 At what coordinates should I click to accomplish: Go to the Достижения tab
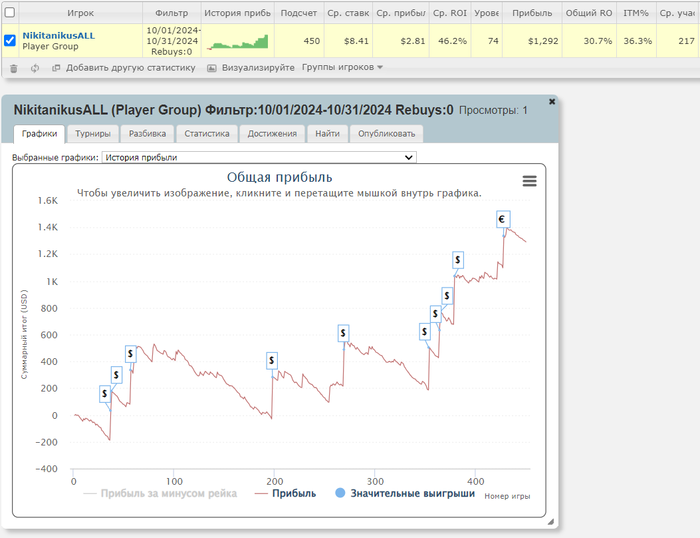[x=272, y=133]
